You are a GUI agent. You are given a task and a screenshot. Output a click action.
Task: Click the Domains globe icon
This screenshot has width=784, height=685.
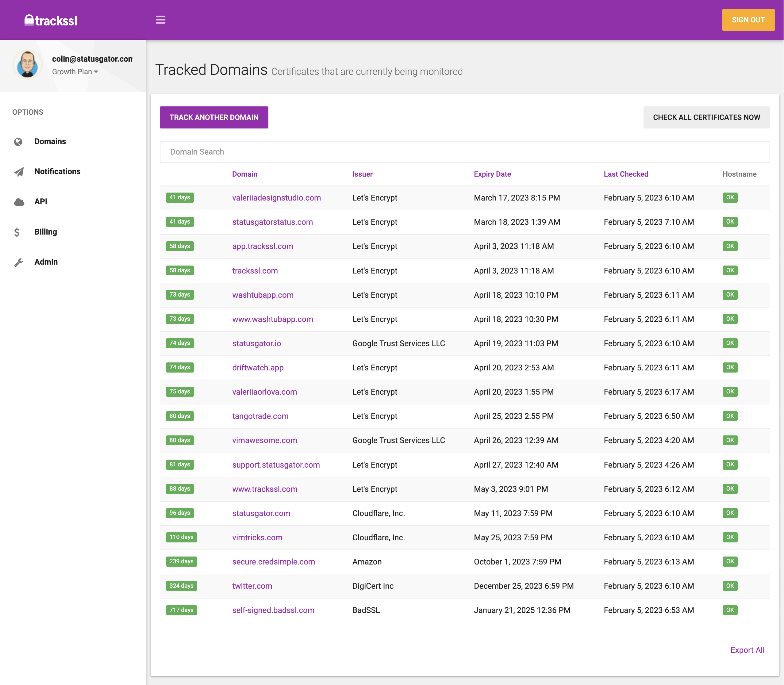(x=18, y=142)
